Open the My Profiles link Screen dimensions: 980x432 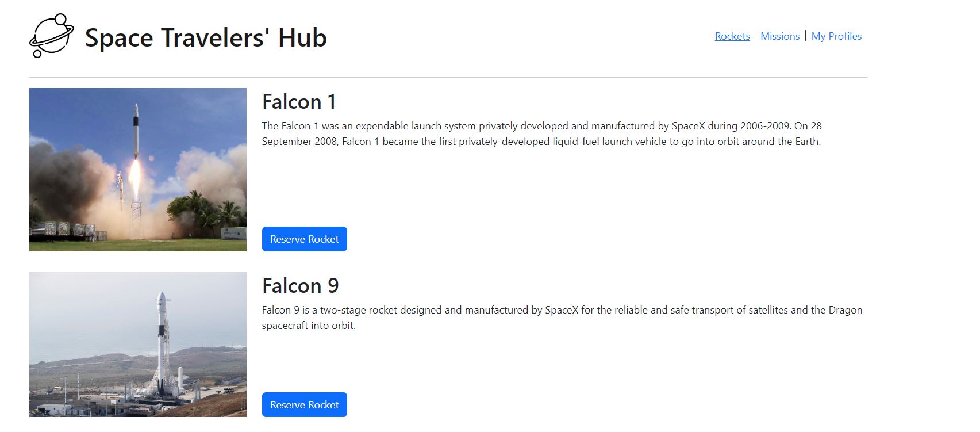click(x=836, y=36)
